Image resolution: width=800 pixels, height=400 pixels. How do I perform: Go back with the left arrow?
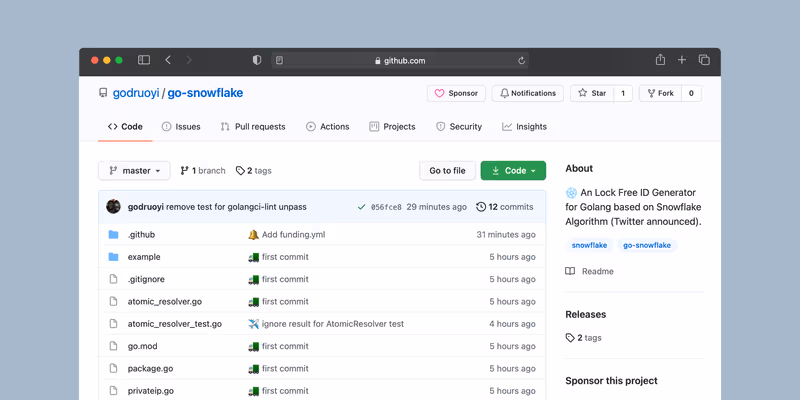(168, 60)
